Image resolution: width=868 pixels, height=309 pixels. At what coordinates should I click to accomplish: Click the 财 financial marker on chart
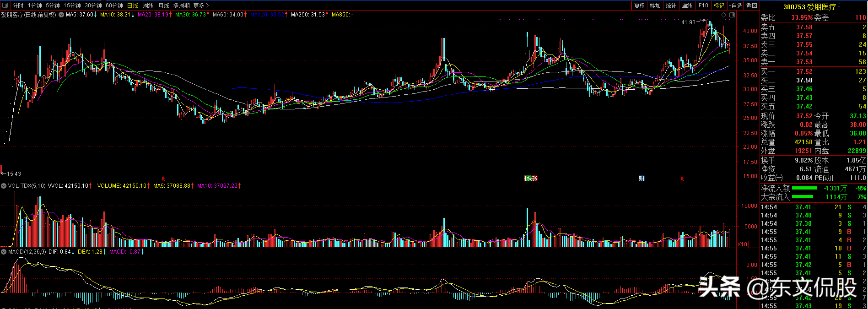tap(642, 179)
